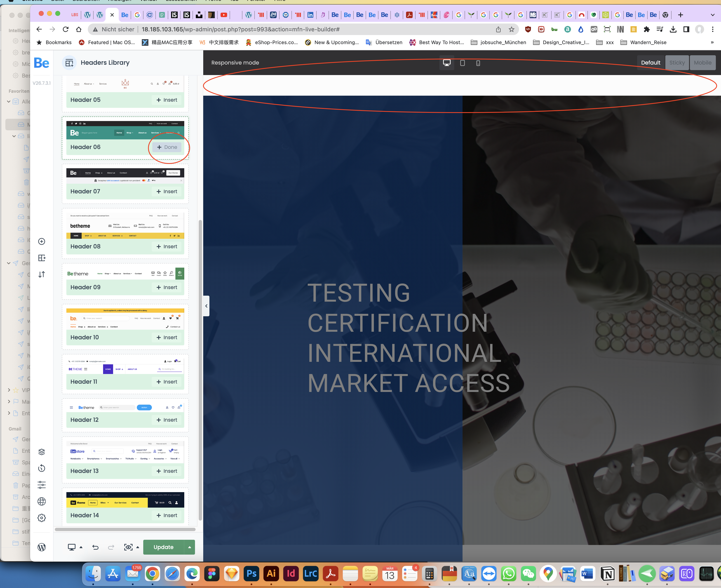Show more bookmarks with double chevron
The width and height of the screenshot is (721, 588).
click(x=712, y=42)
